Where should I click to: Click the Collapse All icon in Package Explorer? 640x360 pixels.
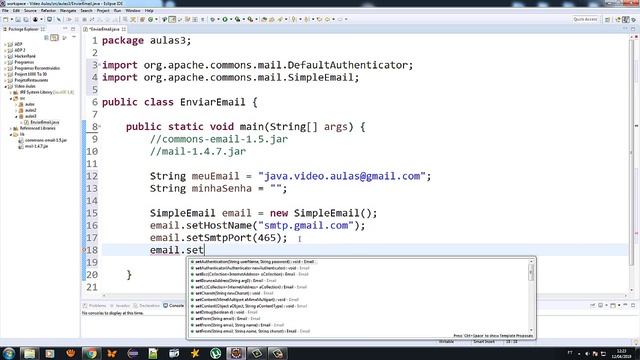[46, 38]
